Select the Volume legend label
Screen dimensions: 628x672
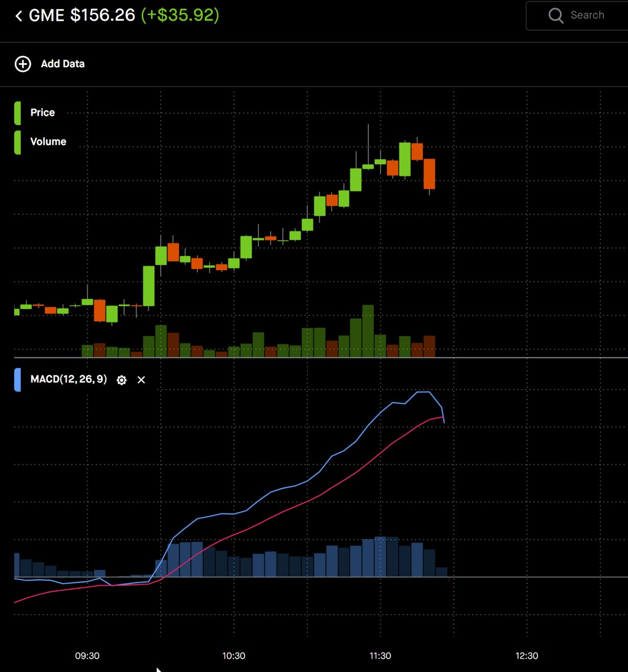click(x=48, y=142)
